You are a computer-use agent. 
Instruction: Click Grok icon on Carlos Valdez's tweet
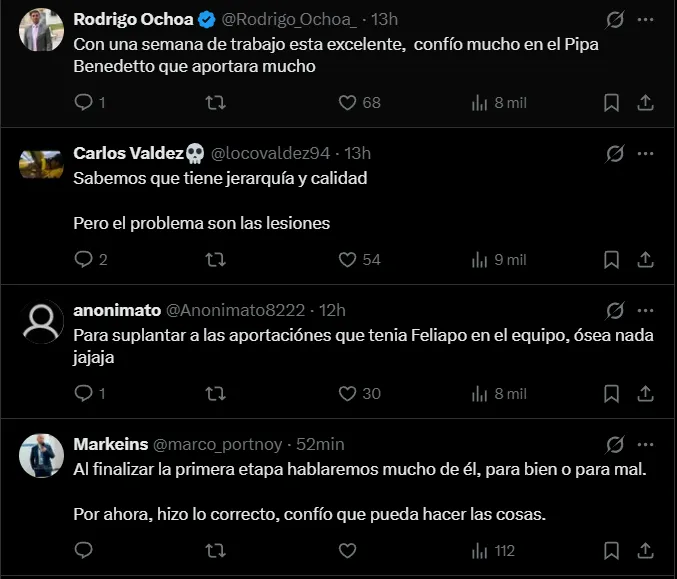pos(615,154)
